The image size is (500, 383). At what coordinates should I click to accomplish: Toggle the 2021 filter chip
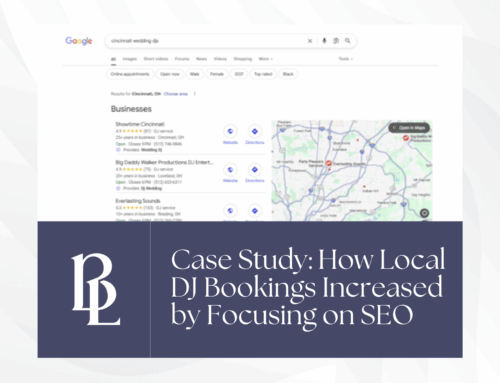[239, 74]
